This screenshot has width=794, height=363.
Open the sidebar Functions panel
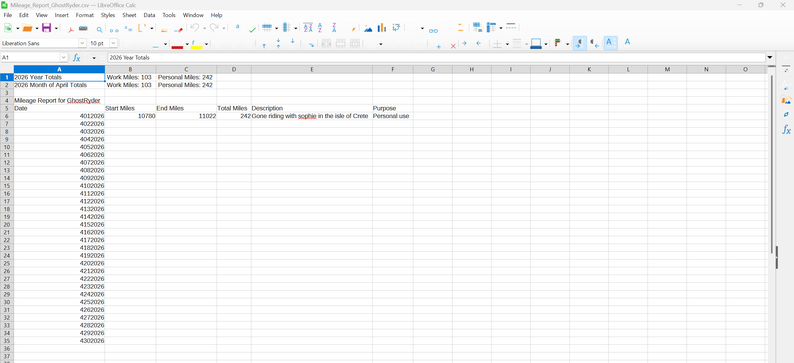click(x=786, y=130)
